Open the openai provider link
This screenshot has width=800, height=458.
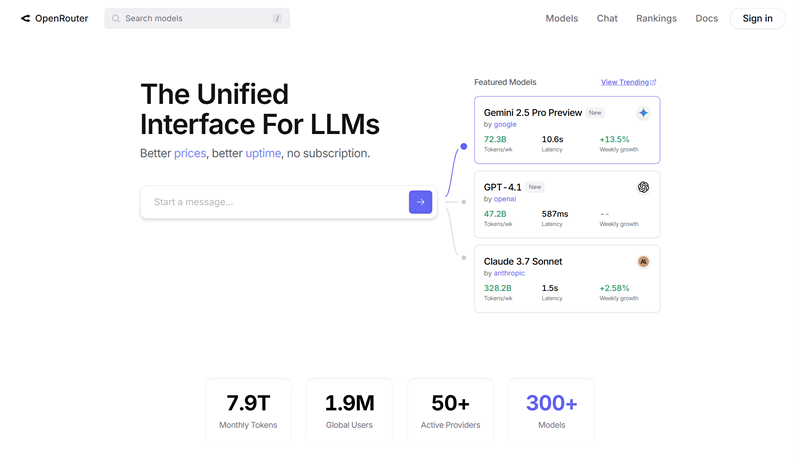click(x=505, y=199)
